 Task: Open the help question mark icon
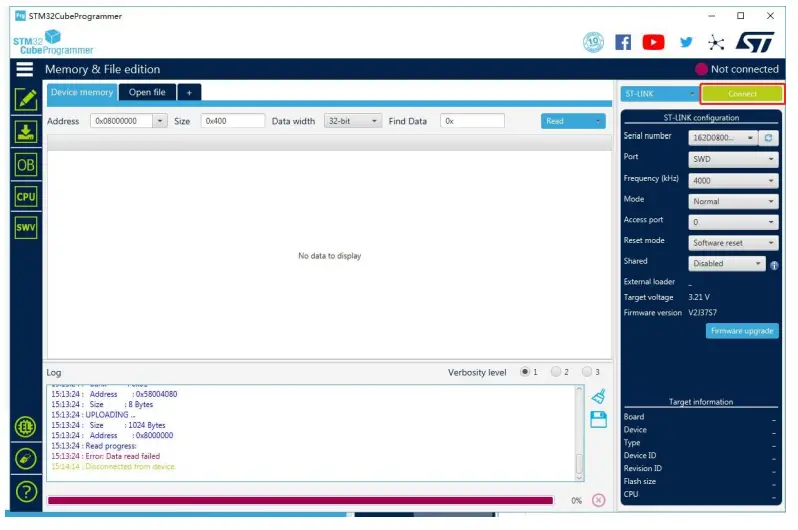(26, 492)
